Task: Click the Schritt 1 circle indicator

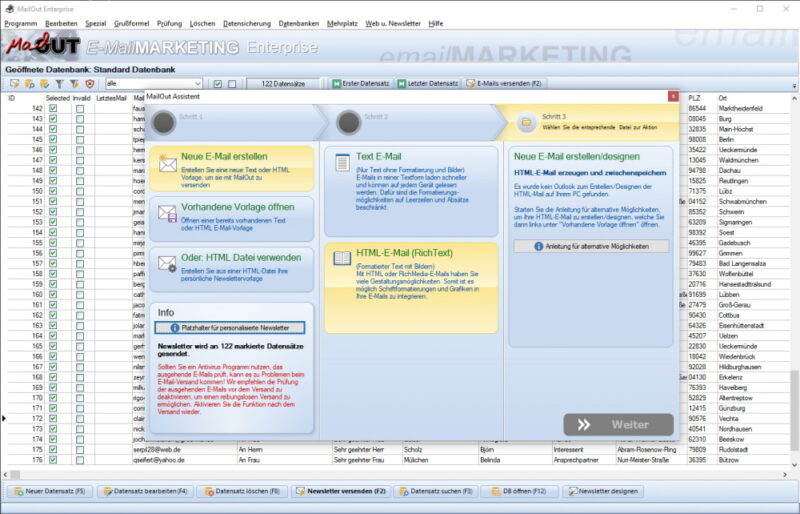Action: 164,123
